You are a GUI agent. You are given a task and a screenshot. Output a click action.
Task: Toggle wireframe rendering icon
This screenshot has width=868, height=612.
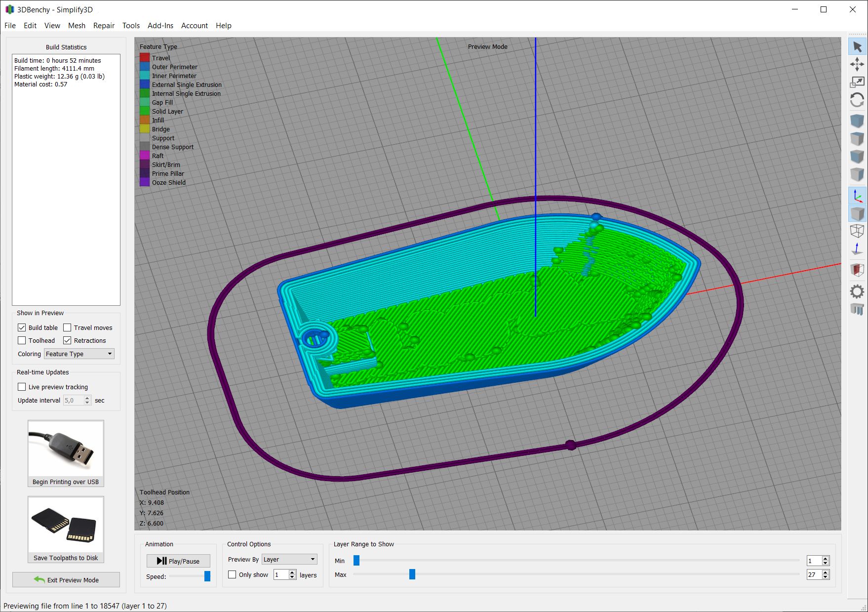click(x=857, y=231)
